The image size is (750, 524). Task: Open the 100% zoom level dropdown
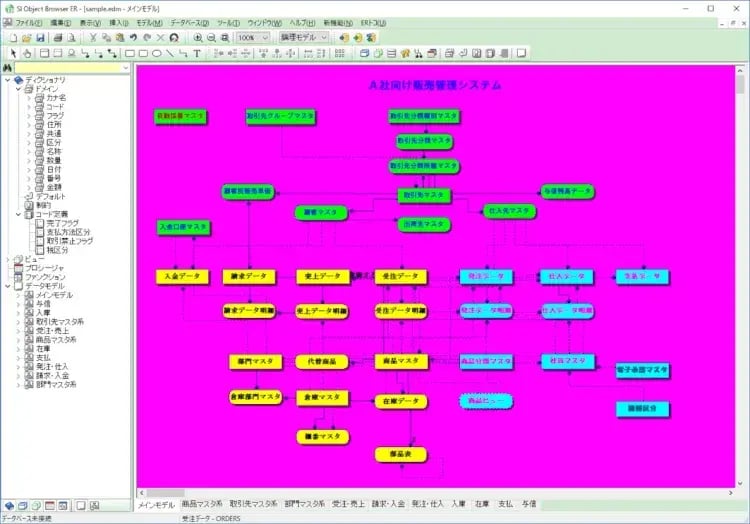point(263,37)
